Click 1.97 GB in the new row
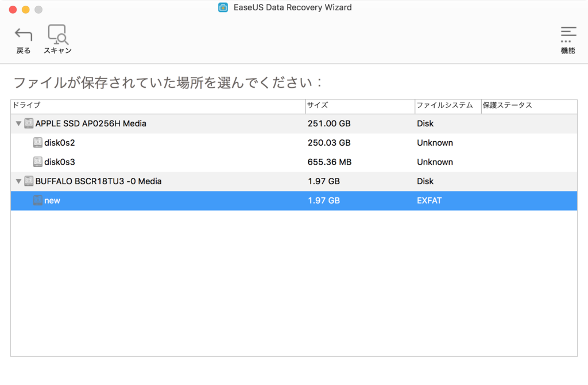588x385 pixels. pyautogui.click(x=324, y=201)
